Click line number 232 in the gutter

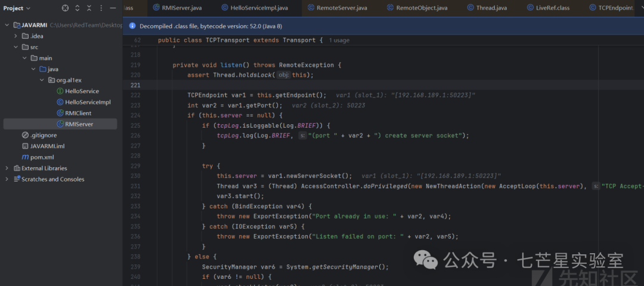135,196
